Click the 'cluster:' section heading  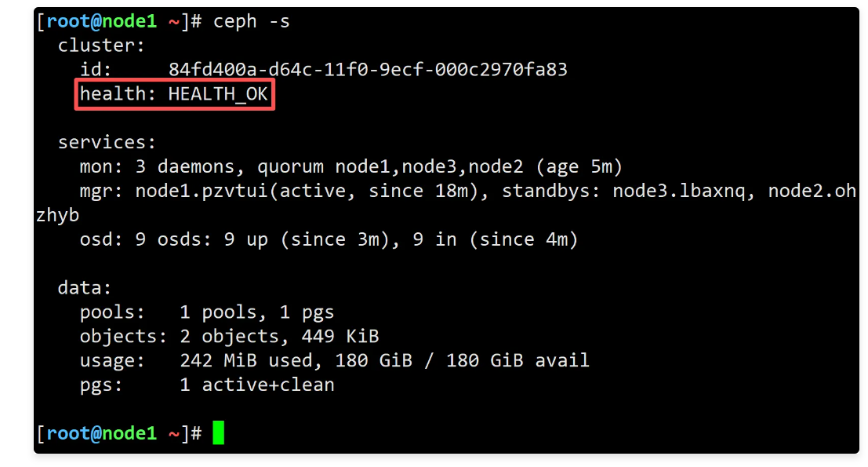(102, 46)
